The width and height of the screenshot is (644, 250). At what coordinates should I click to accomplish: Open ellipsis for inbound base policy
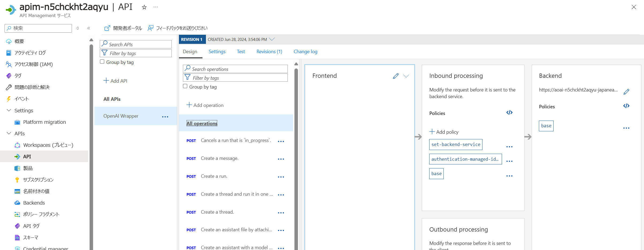[x=509, y=176]
